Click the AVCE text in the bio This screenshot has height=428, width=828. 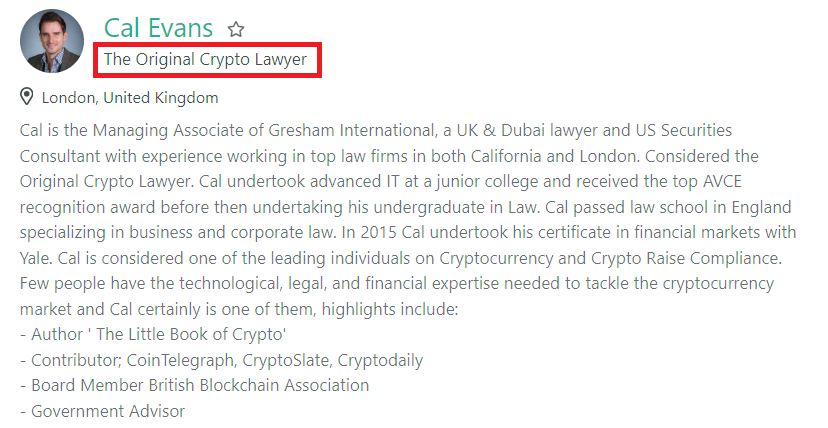point(722,182)
